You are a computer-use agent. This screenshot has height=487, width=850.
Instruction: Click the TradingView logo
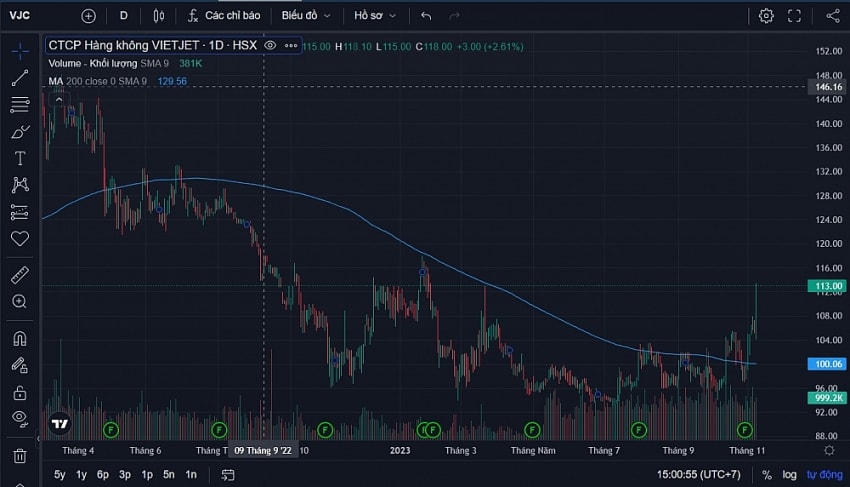click(60, 424)
